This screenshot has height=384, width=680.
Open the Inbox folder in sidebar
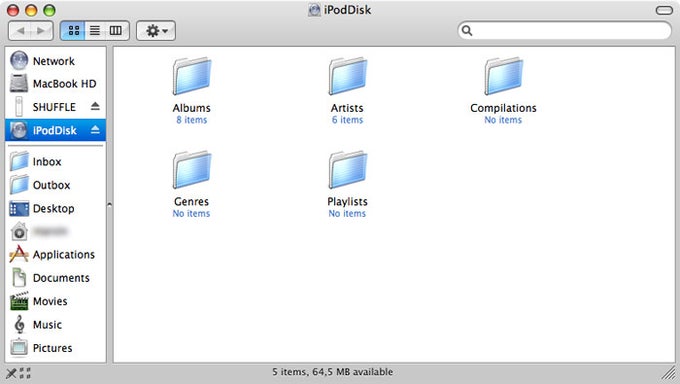tap(56, 162)
